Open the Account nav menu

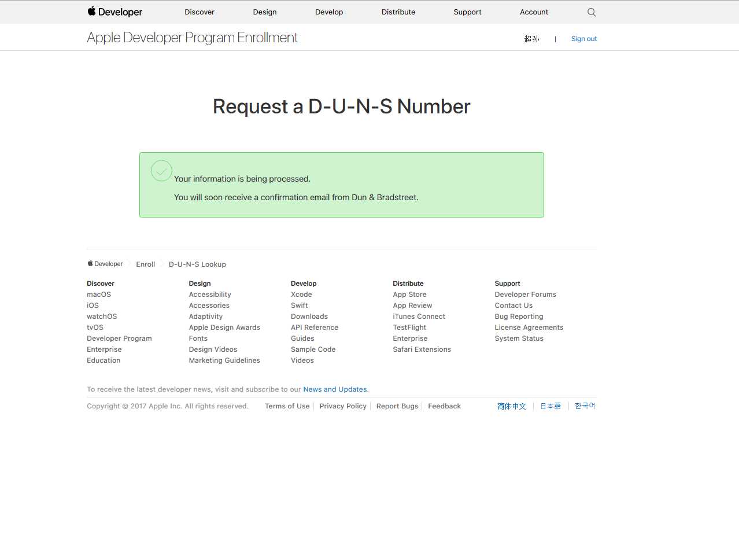pyautogui.click(x=534, y=12)
